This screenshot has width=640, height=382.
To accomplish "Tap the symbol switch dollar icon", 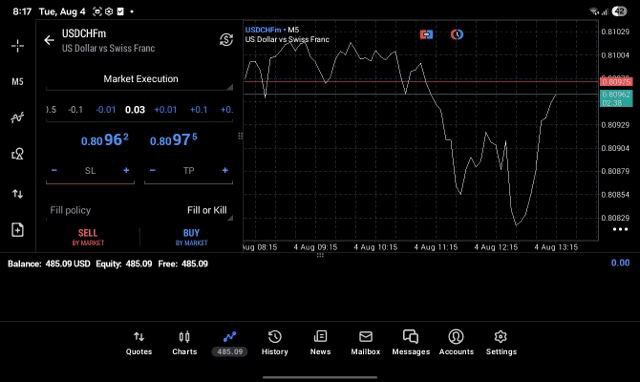I will [226, 40].
